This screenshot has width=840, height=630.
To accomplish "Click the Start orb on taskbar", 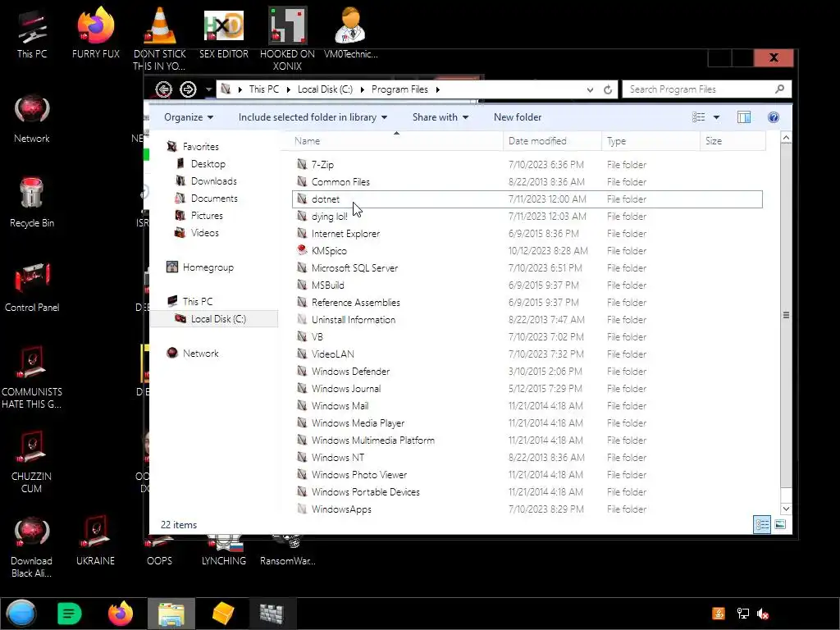I will pos(21,614).
